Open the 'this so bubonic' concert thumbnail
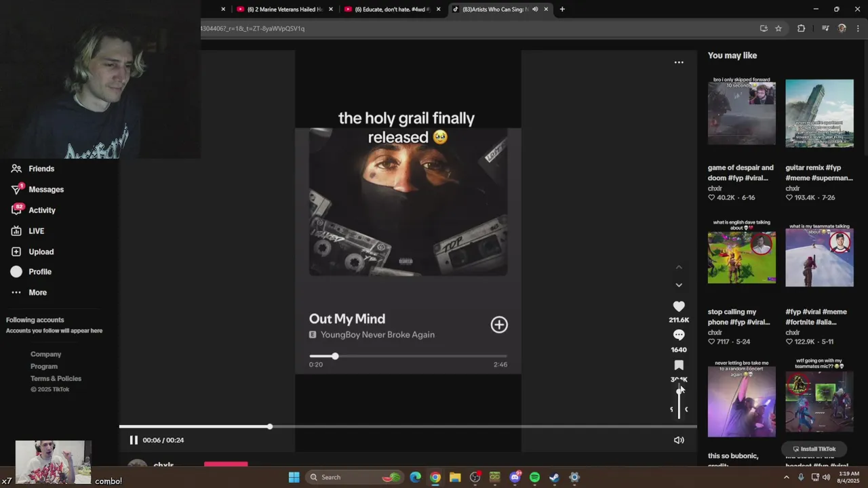868x488 pixels. pos(741,399)
